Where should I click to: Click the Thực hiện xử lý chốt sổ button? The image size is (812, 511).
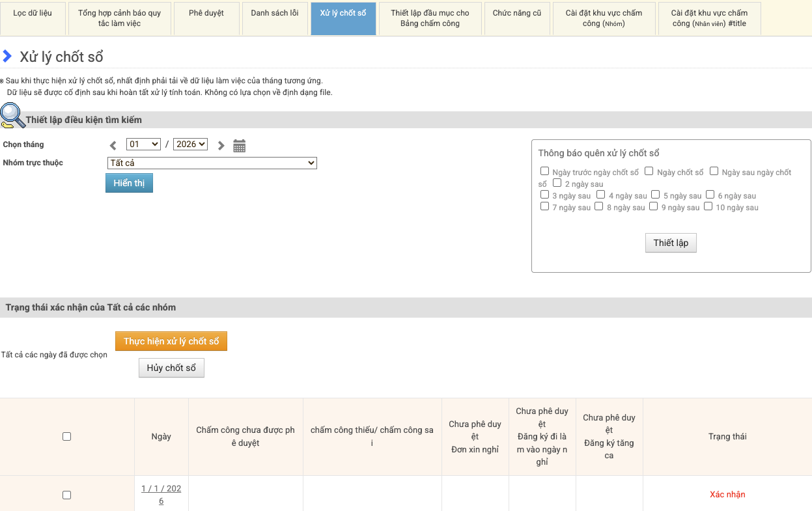(x=171, y=341)
